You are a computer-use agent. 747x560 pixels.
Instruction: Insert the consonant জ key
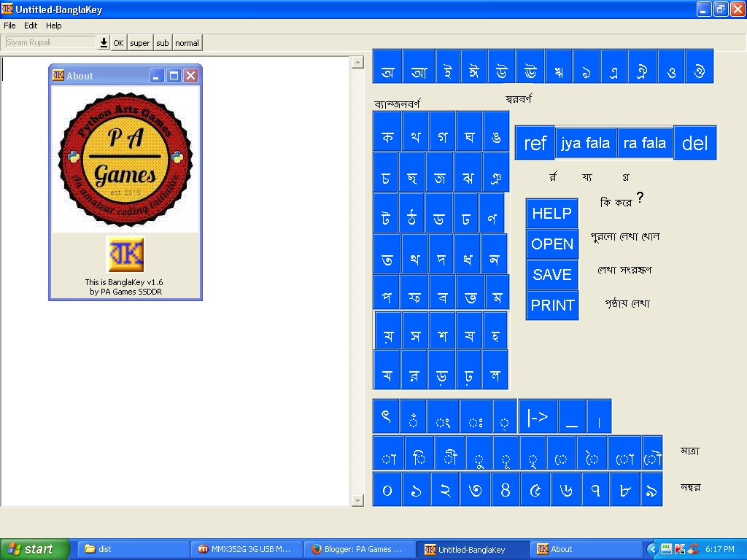(439, 172)
